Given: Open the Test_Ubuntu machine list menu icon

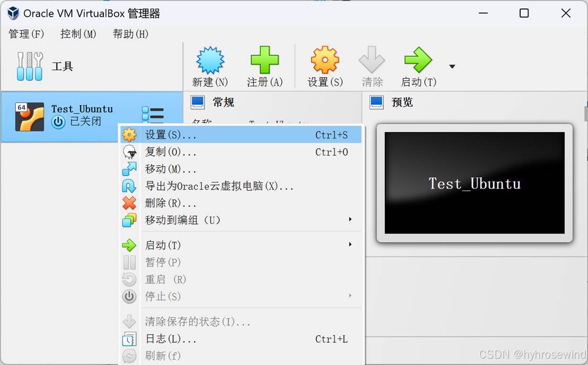Looking at the screenshot, I should (153, 115).
